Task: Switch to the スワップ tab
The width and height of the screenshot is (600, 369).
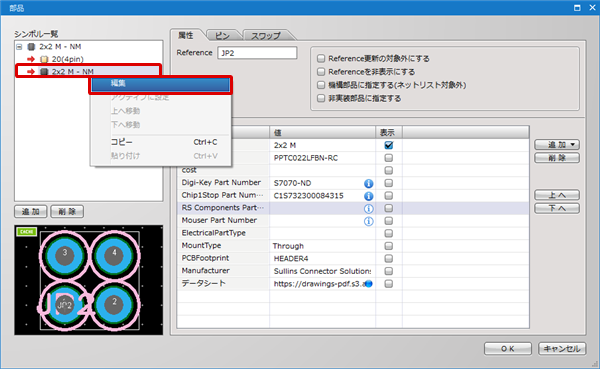Action: coord(266,36)
